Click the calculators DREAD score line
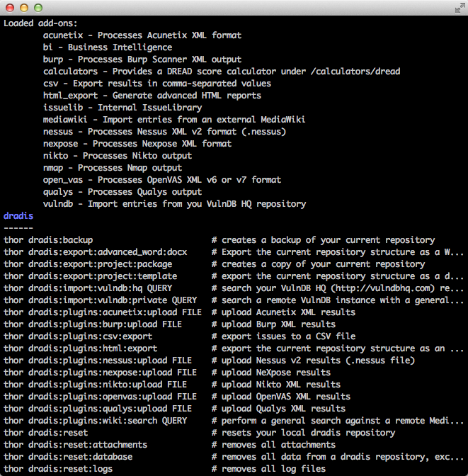Screen dimensions: 468x476 click(x=222, y=72)
